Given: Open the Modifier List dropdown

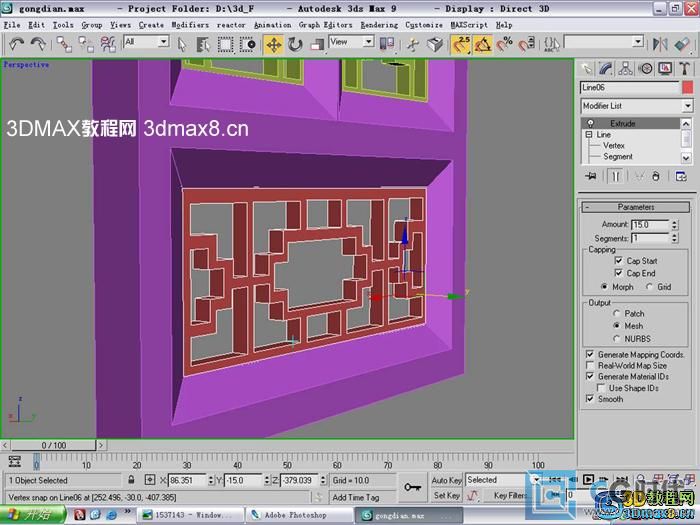Looking at the screenshot, I should click(x=637, y=106).
